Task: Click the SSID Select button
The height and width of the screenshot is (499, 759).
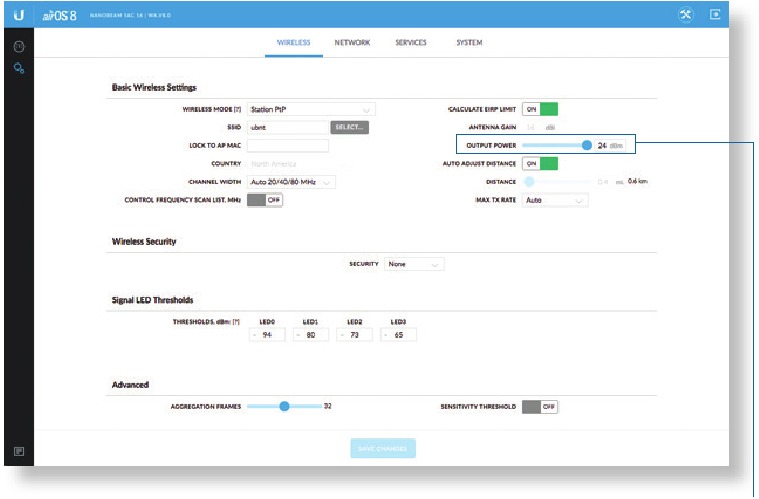Action: pyautogui.click(x=350, y=127)
